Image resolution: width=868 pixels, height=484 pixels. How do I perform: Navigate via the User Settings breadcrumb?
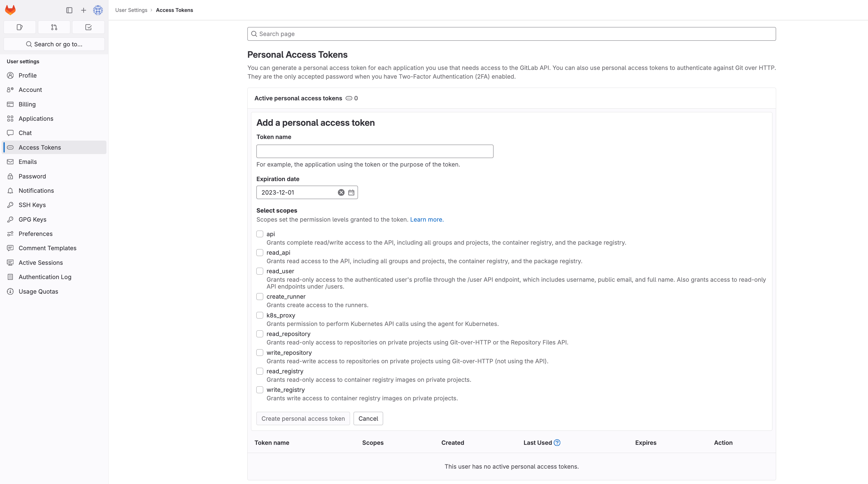[x=131, y=10]
